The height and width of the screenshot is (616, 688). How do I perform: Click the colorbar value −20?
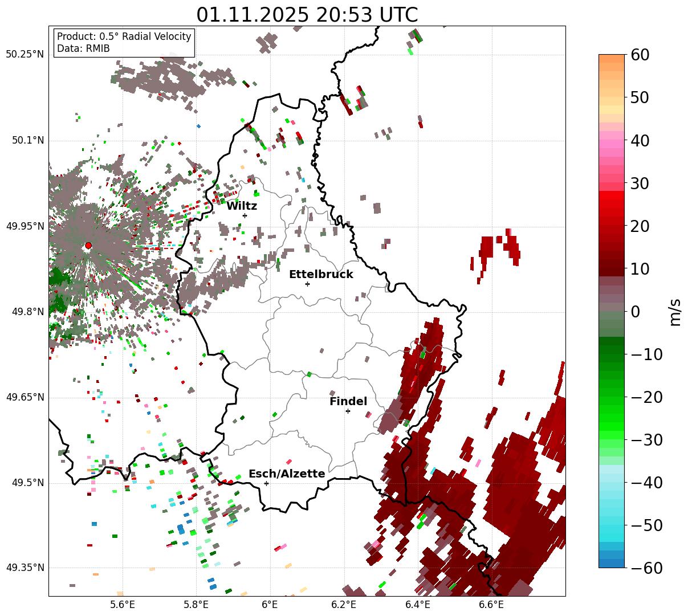646,397
